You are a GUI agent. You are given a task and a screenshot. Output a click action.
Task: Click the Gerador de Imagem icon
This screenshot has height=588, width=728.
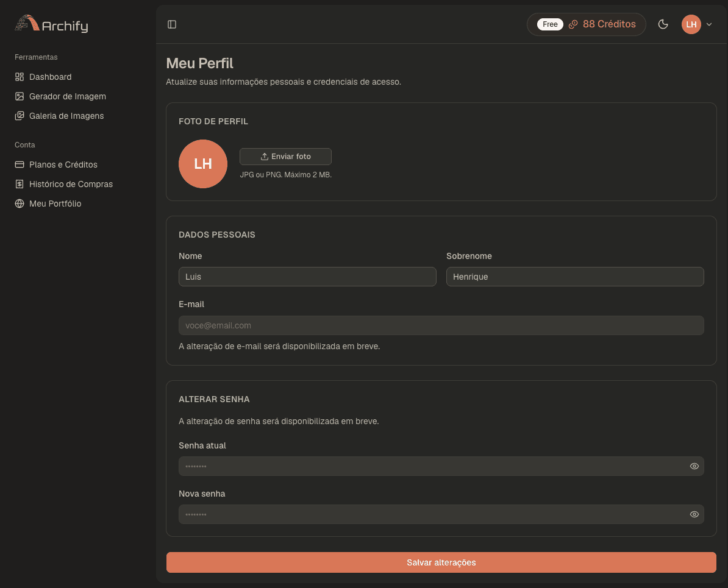20,96
